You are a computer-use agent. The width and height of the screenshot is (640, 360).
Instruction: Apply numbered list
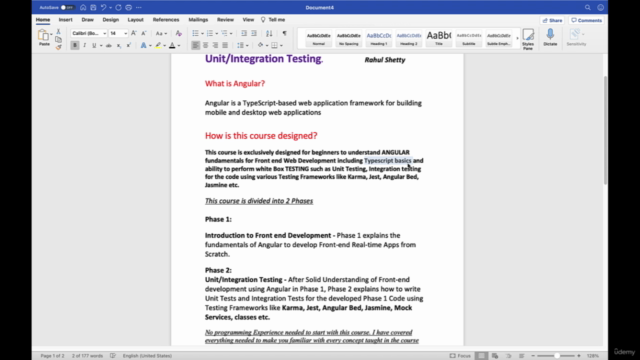point(210,33)
